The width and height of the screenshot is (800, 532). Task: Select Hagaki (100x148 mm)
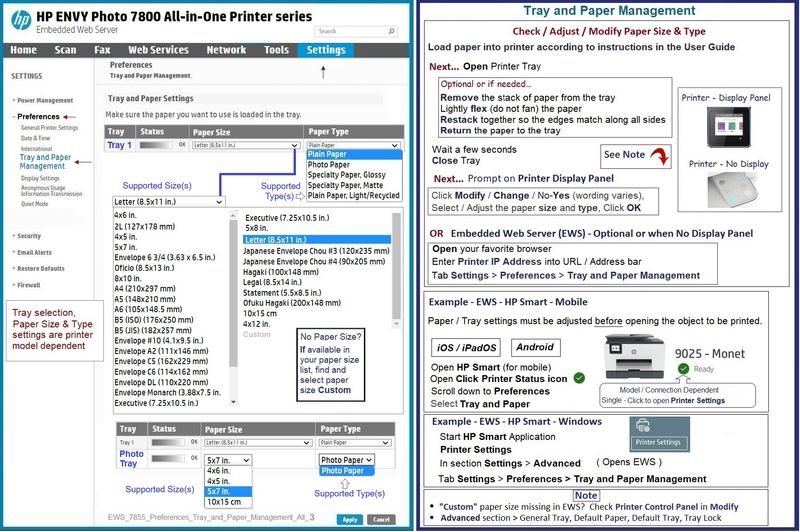(281, 272)
